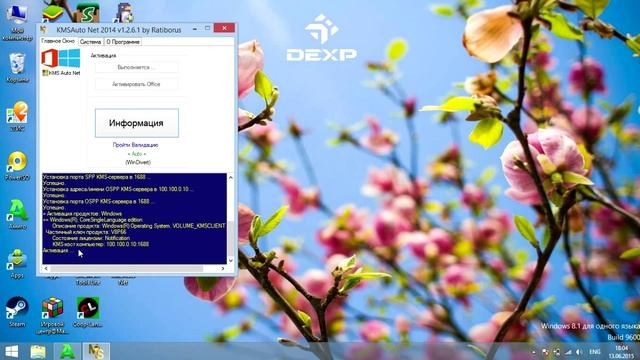Click the log line '100.100.0.10:1688'
640x360 pixels.
pyautogui.click(x=100, y=244)
